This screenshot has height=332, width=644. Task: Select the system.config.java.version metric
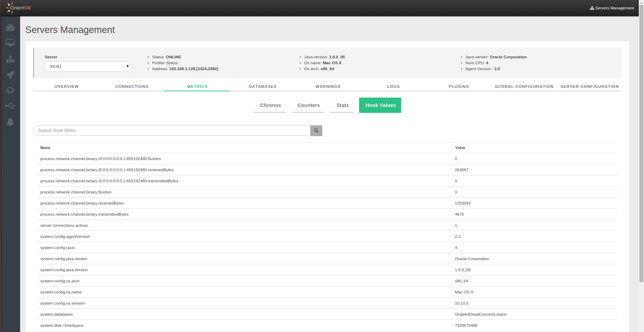pos(64,270)
